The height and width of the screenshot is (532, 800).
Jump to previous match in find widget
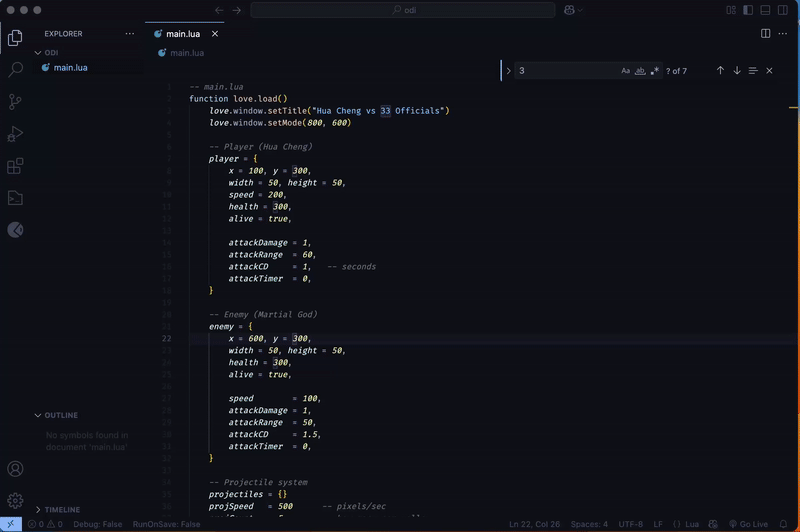tap(720, 71)
